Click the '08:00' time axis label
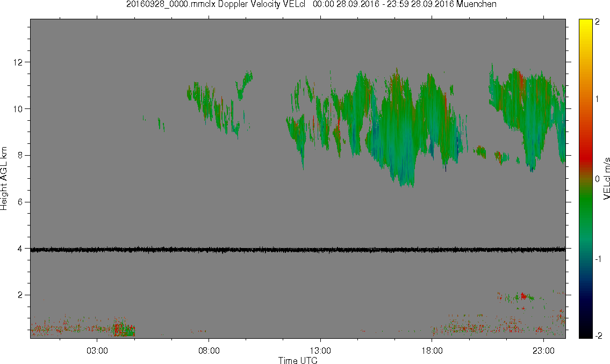Image resolution: width=610 pixels, height=364 pixels. (x=209, y=351)
